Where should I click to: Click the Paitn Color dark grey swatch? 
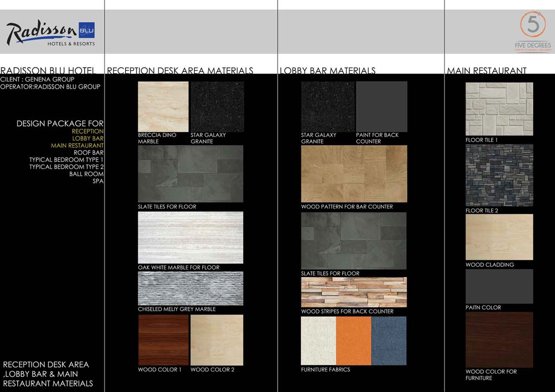(x=499, y=286)
